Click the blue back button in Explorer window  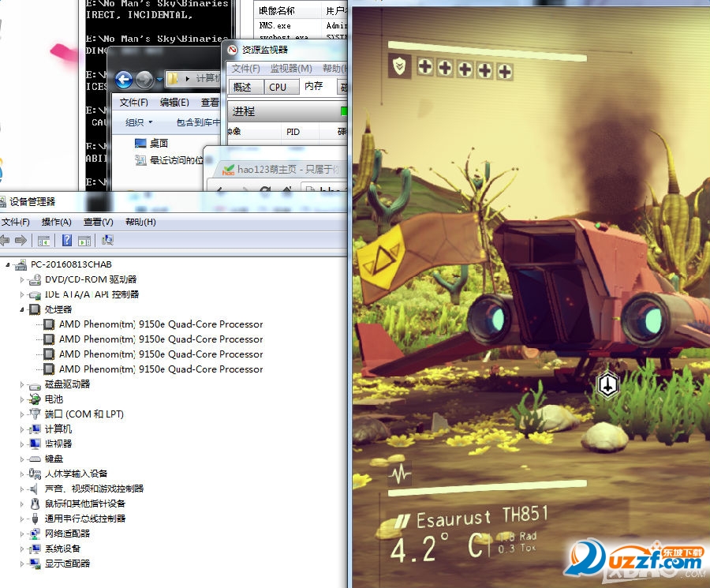124,81
